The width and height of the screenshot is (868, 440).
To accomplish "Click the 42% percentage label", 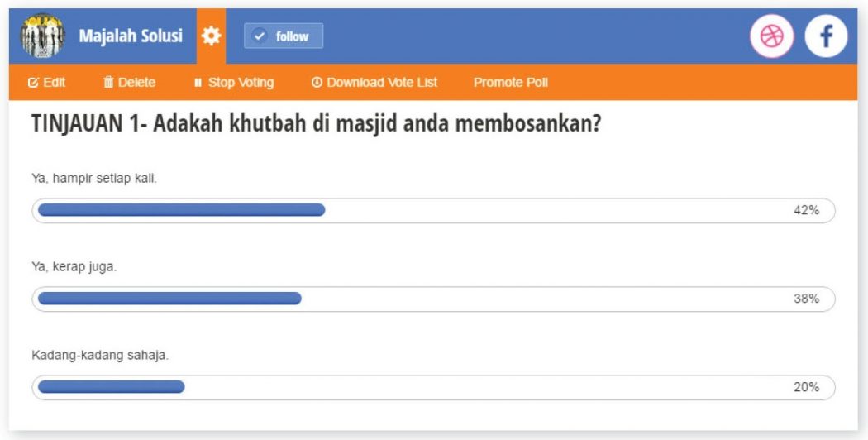I will (806, 210).
